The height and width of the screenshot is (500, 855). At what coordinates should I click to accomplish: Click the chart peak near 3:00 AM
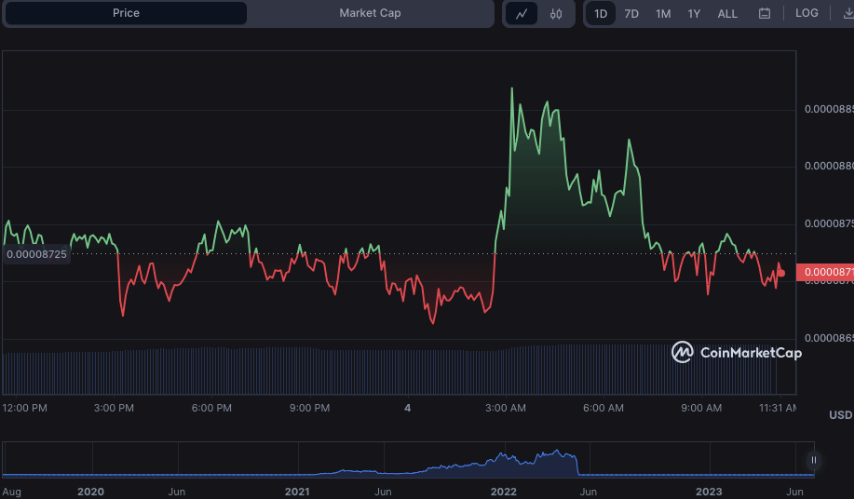click(x=513, y=89)
